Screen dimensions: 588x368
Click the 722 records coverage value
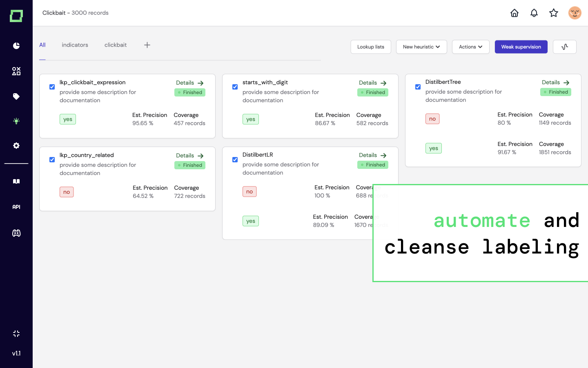pos(189,196)
